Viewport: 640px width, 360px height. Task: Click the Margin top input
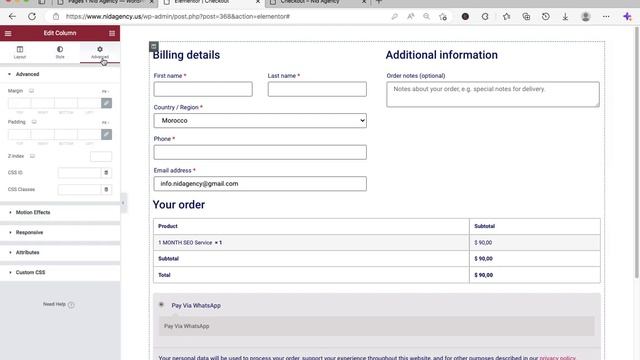pos(19,103)
